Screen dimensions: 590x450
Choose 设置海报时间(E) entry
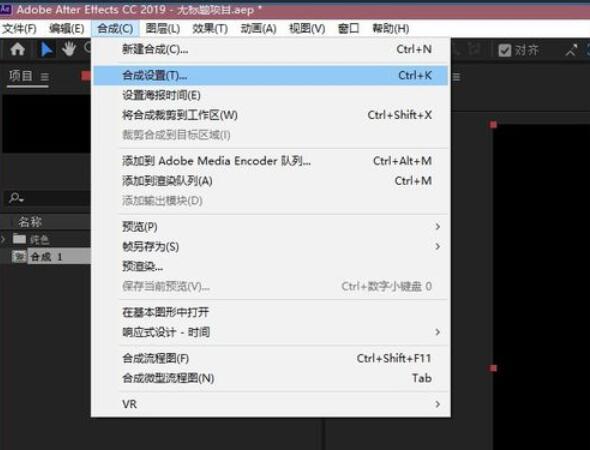pyautogui.click(x=271, y=95)
